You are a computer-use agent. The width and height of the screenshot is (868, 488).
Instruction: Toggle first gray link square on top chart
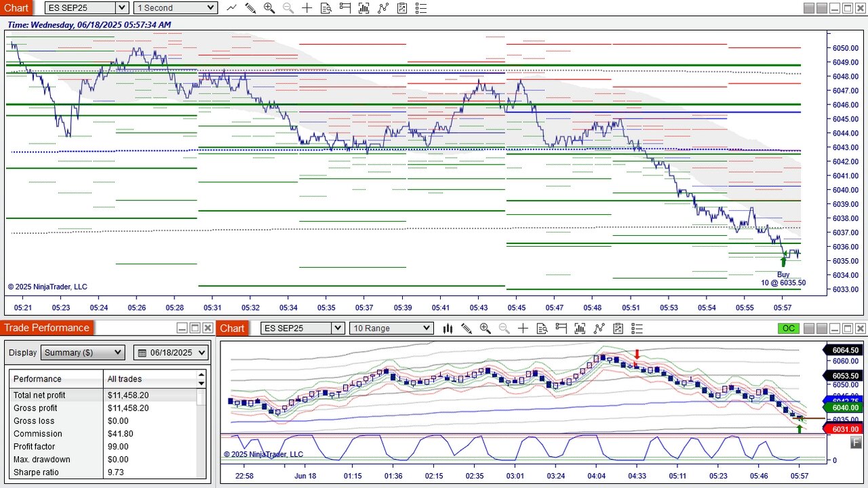pos(808,8)
